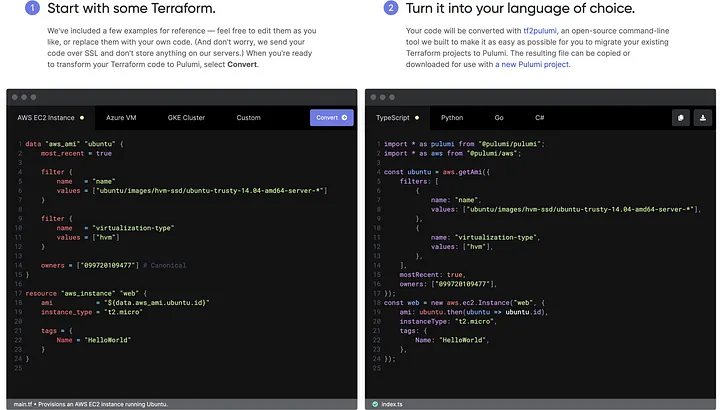
Task: Click the '@pulumi/pulumi' import line
Action: pyautogui.click(x=464, y=144)
